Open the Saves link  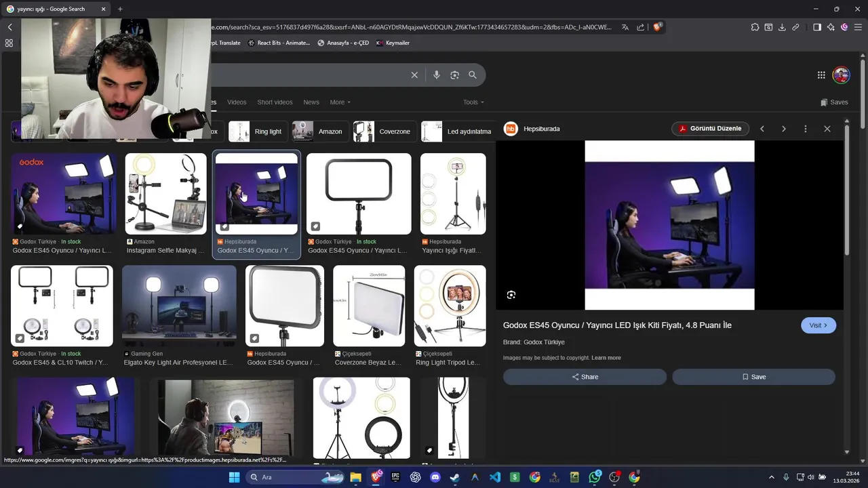click(834, 102)
